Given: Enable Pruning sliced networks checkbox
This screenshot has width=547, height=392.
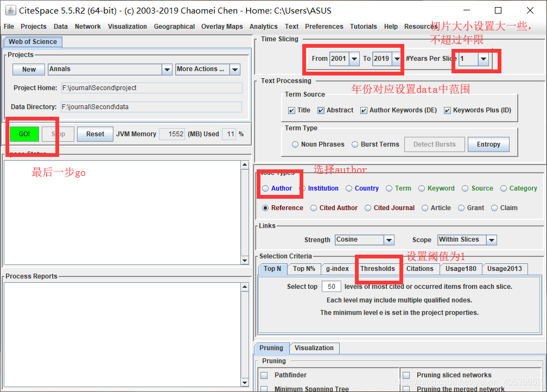Looking at the screenshot, I should point(406,375).
